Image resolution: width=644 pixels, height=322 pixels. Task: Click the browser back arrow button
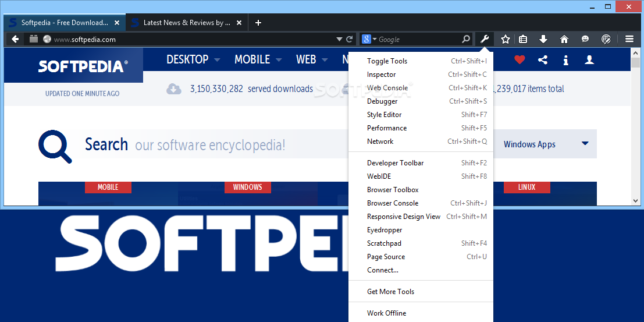(x=15, y=39)
